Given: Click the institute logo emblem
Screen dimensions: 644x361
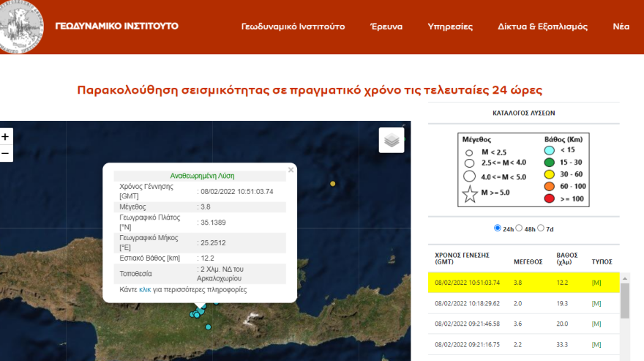Looking at the screenshot, I should tap(20, 26).
